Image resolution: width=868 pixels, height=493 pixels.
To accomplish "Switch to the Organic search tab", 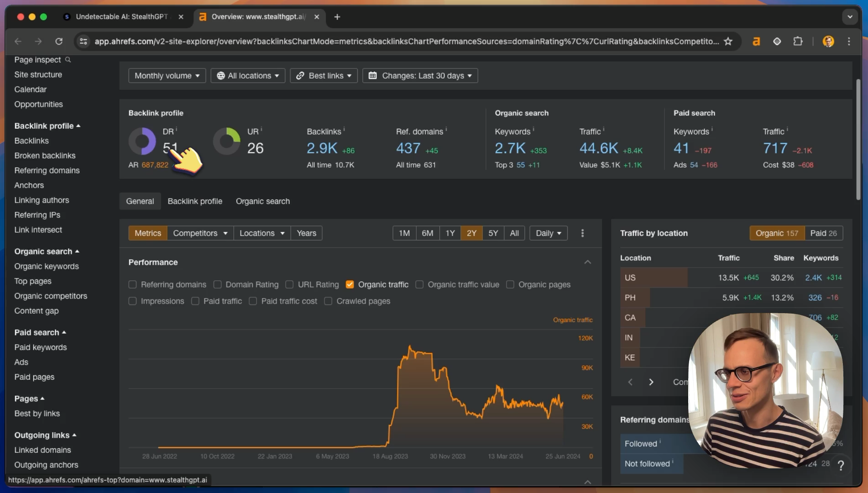I will (263, 201).
